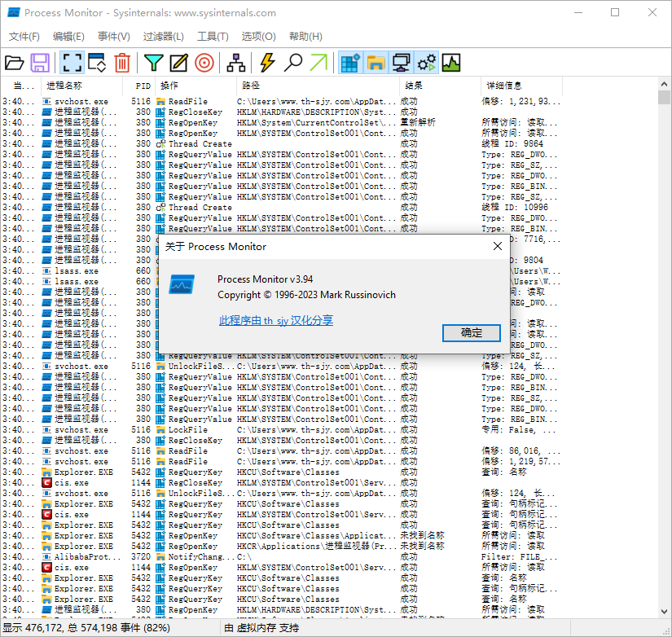Sort by the 操作 column header
This screenshot has height=637, width=672.
195,86
